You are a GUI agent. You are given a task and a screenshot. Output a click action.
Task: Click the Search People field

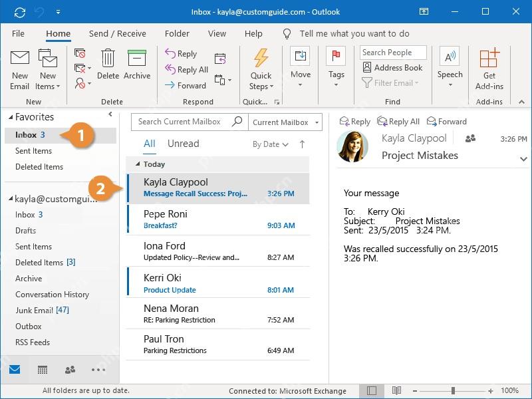coord(393,53)
